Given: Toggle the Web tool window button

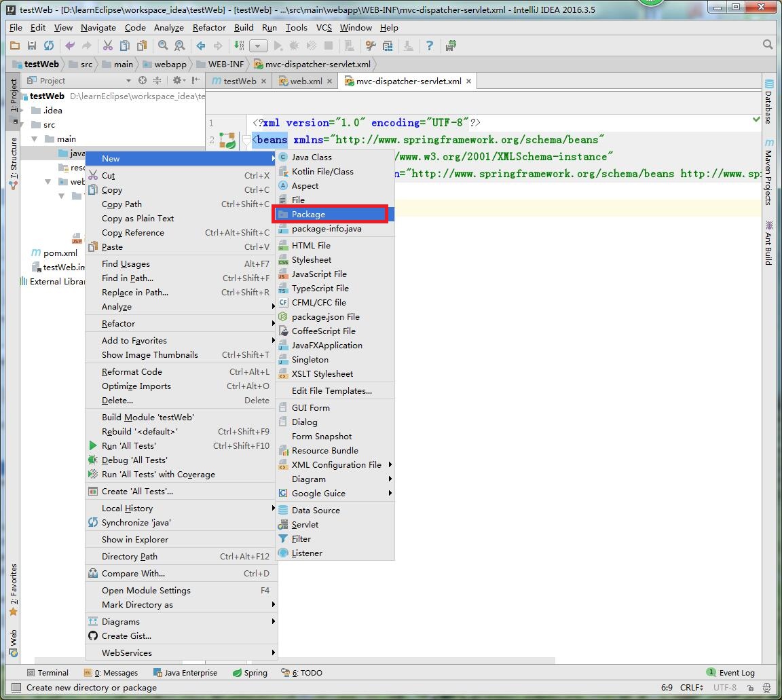Looking at the screenshot, I should click(x=14, y=643).
